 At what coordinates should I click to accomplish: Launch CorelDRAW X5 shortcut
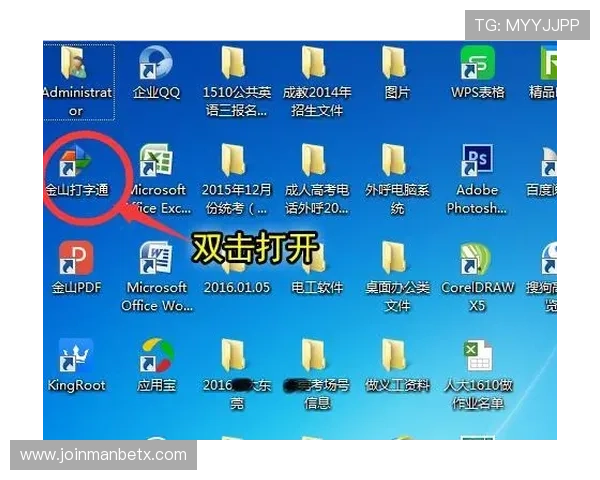point(477,258)
